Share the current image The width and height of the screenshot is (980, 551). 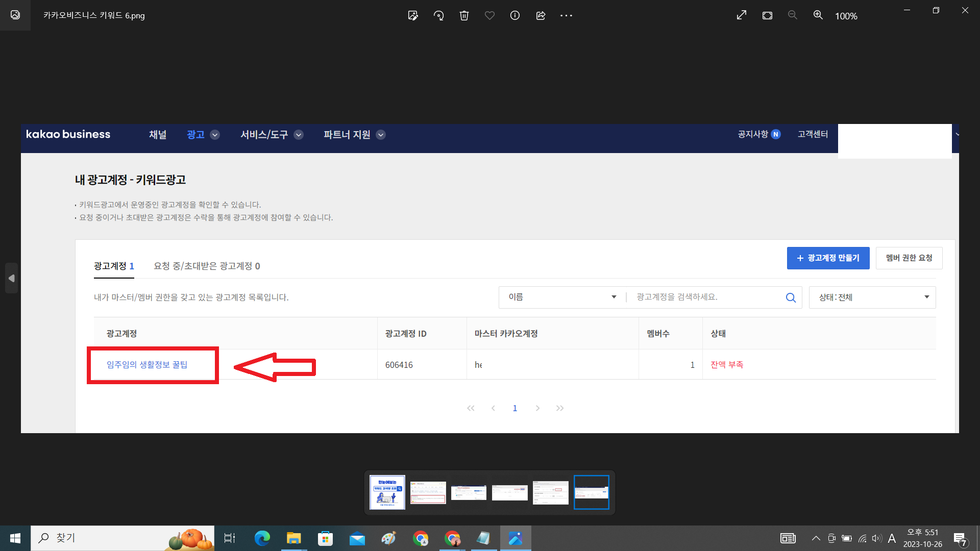click(540, 15)
